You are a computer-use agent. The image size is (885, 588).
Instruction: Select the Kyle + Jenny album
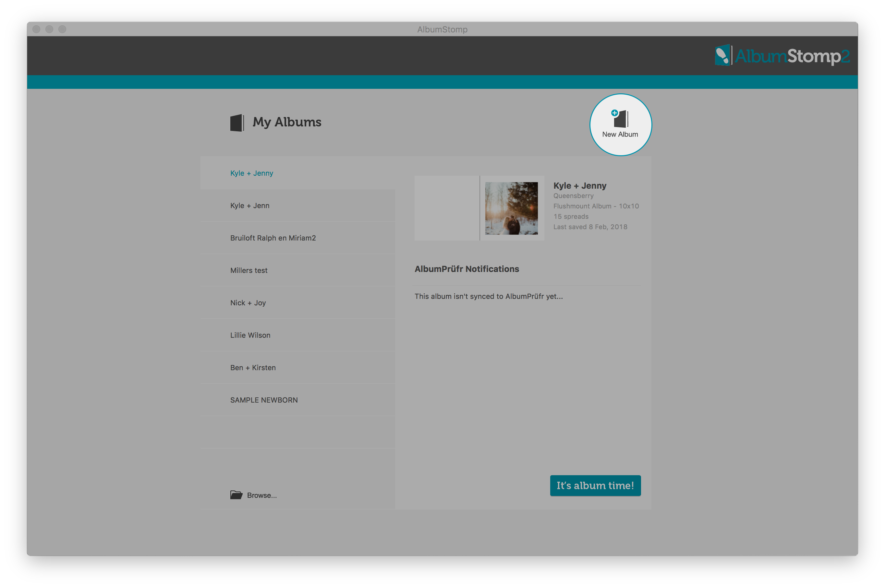click(x=298, y=173)
